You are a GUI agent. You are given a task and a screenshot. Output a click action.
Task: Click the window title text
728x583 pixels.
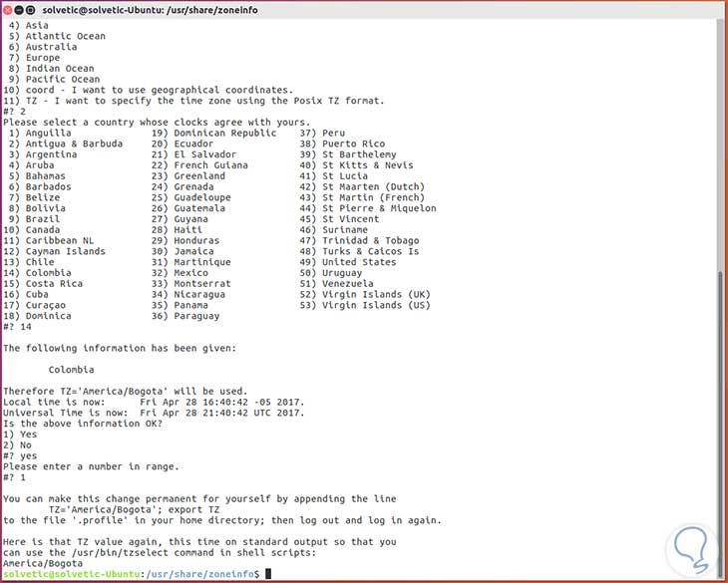point(150,10)
